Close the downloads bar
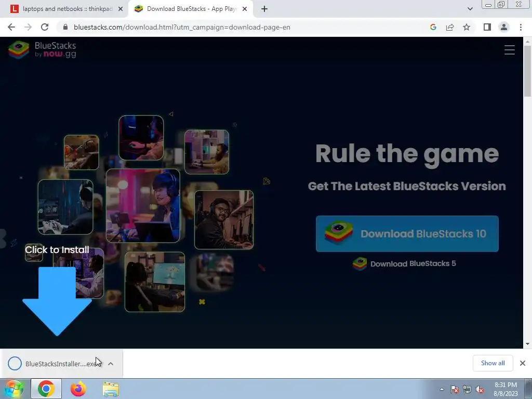This screenshot has width=532, height=399. (523, 363)
